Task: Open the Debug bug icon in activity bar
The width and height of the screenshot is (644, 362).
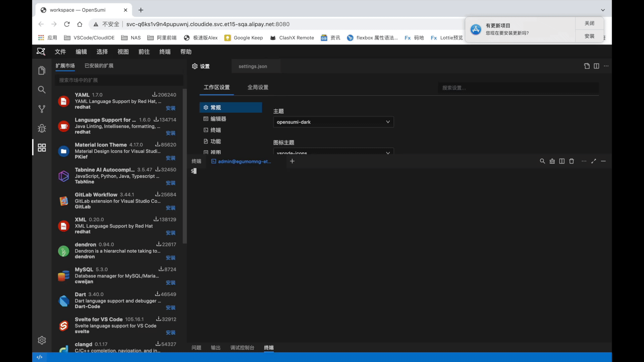Action: pos(42,128)
